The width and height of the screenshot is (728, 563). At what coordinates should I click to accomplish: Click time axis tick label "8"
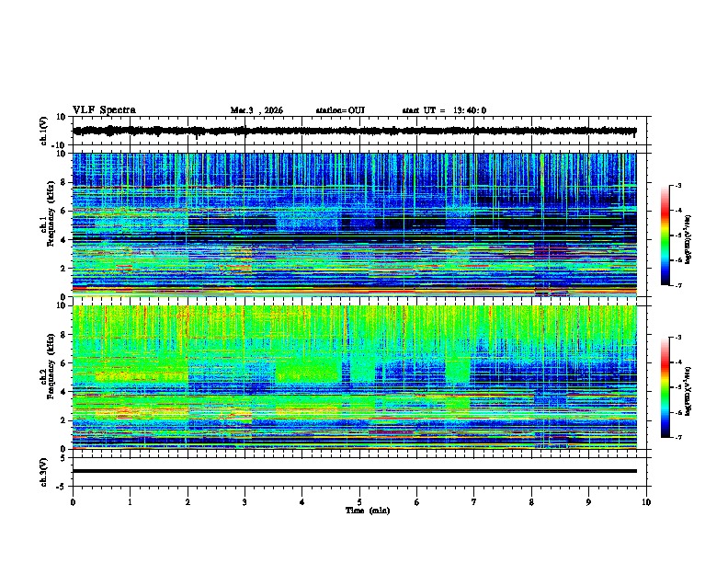point(531,502)
